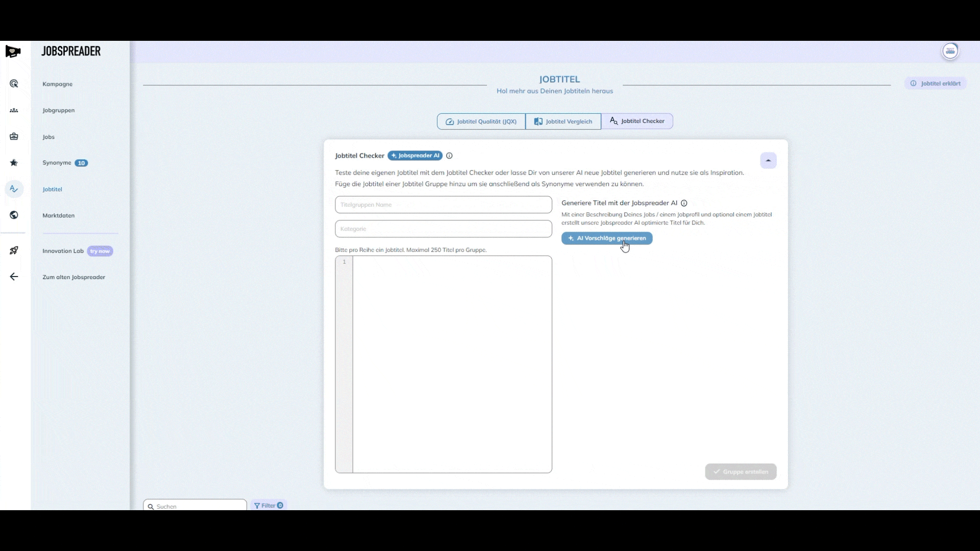Click the search magnifier icon
980x551 pixels.
pyautogui.click(x=151, y=507)
